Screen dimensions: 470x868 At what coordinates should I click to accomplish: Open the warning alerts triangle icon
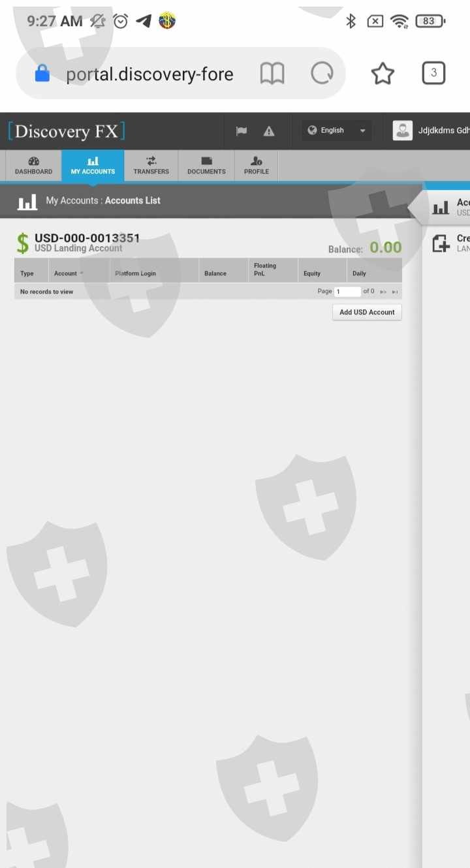pos(269,131)
